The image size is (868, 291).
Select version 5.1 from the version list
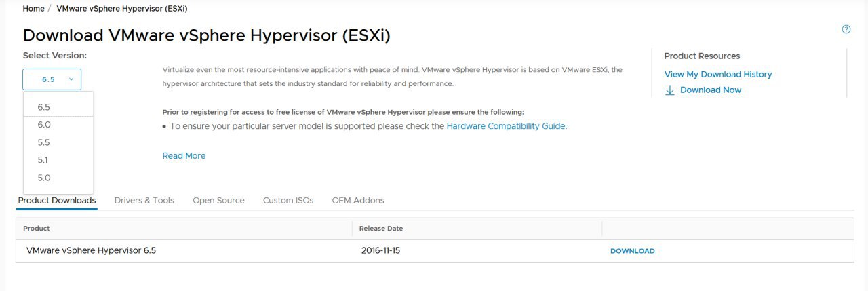(x=58, y=160)
